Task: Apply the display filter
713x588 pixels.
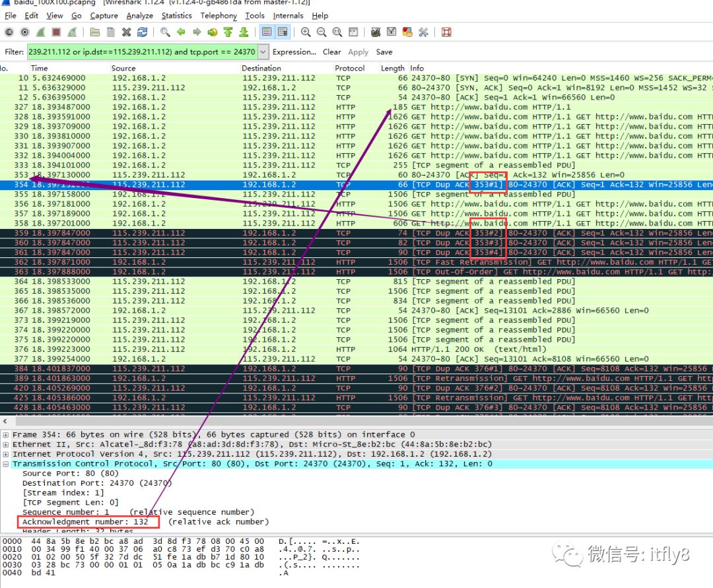Action: point(358,51)
